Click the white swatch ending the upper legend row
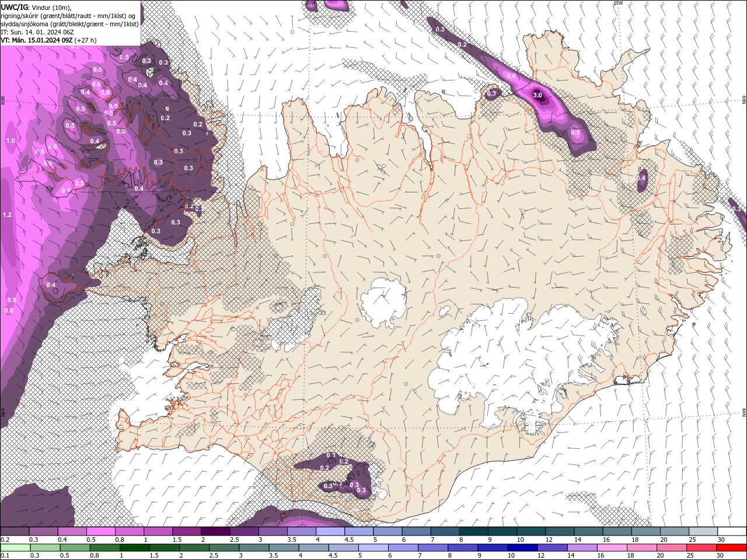 pyautogui.click(x=732, y=531)
